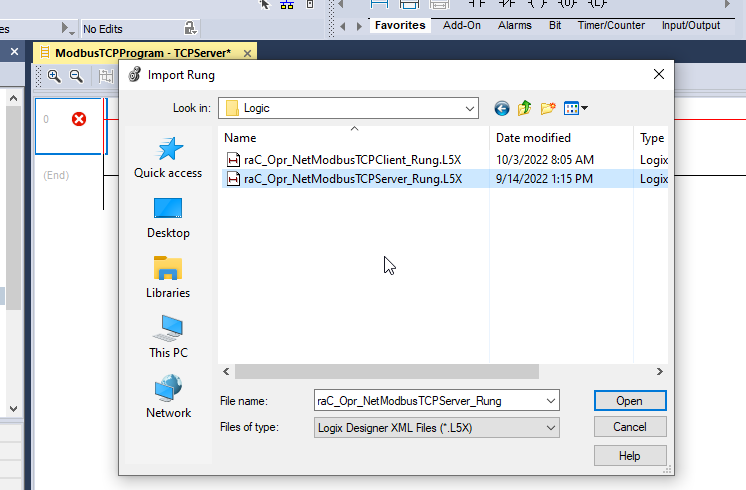This screenshot has height=490, width=746.
Task: Create a new folder in Logic
Action: (548, 108)
